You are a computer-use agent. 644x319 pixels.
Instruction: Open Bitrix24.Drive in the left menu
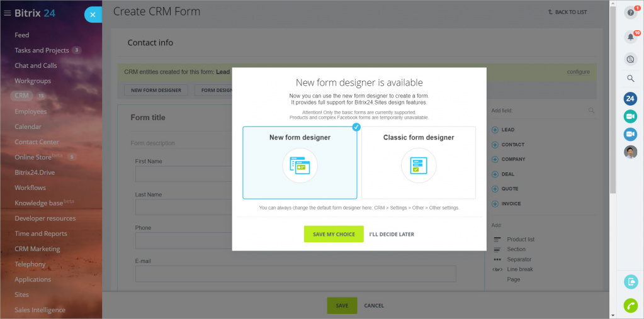(35, 172)
